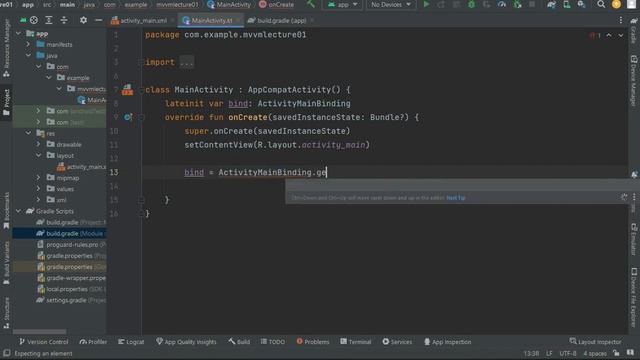Open the app run configuration dropdown
The image size is (640, 360).
click(342, 4)
